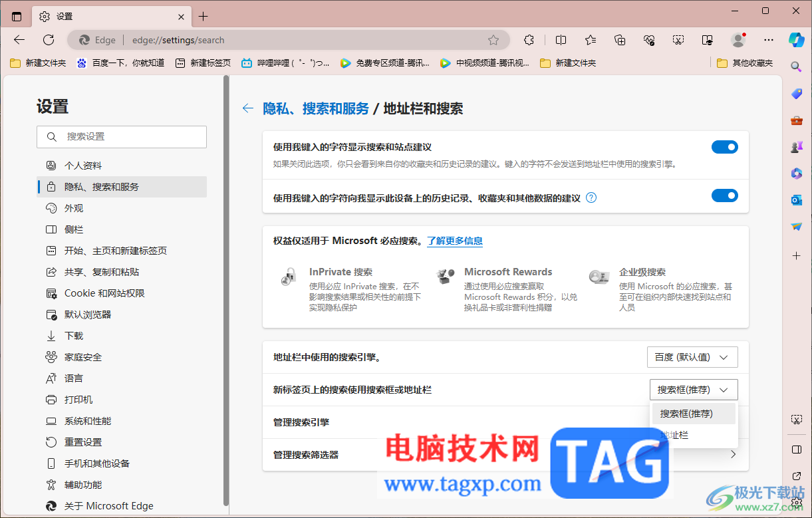Open the sidebar search icon
The image size is (812, 518).
click(796, 66)
